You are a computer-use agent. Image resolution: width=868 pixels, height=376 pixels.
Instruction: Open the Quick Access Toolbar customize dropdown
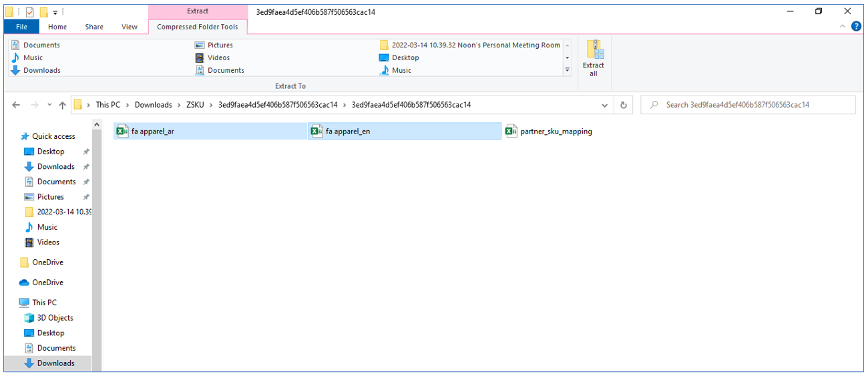55,12
